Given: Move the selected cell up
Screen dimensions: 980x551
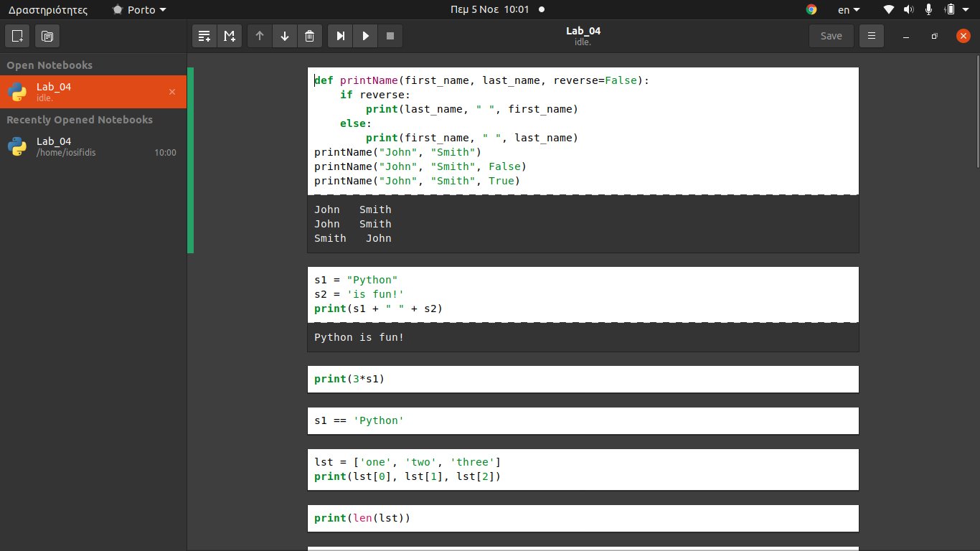Looking at the screenshot, I should click(x=260, y=36).
